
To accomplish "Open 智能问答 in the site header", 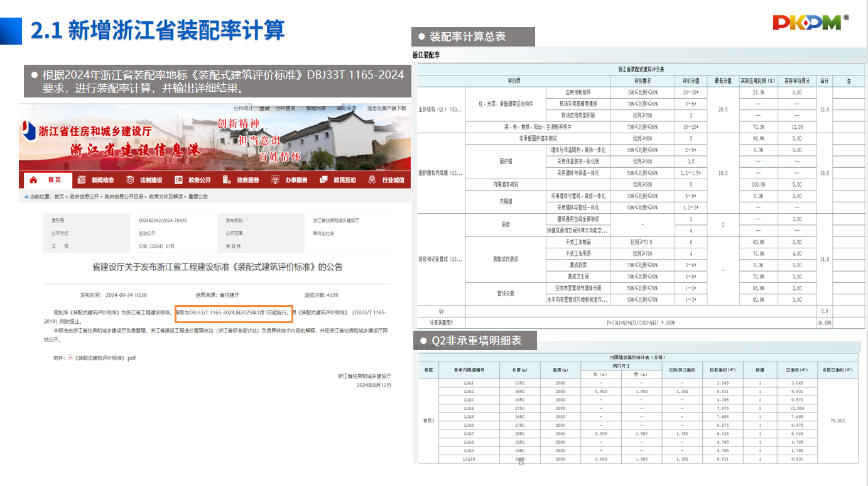I will click(316, 108).
